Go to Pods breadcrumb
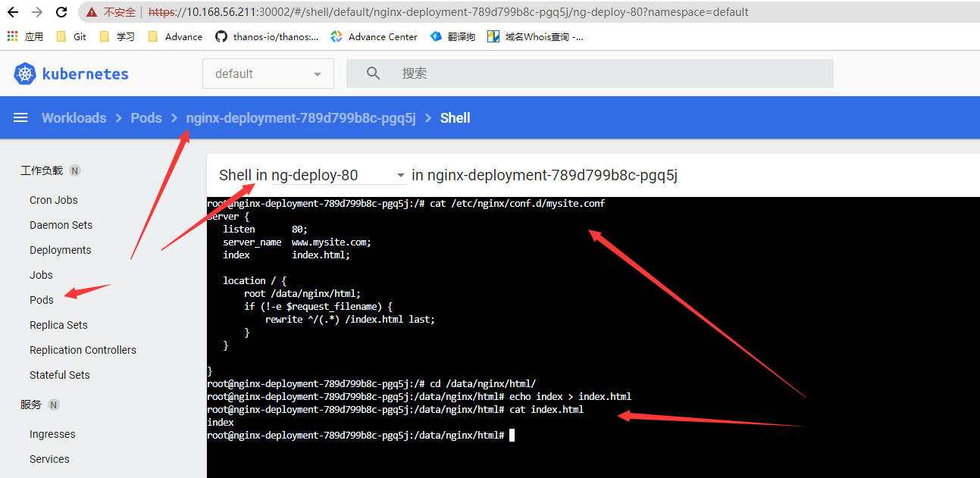980x478 pixels. tap(146, 117)
